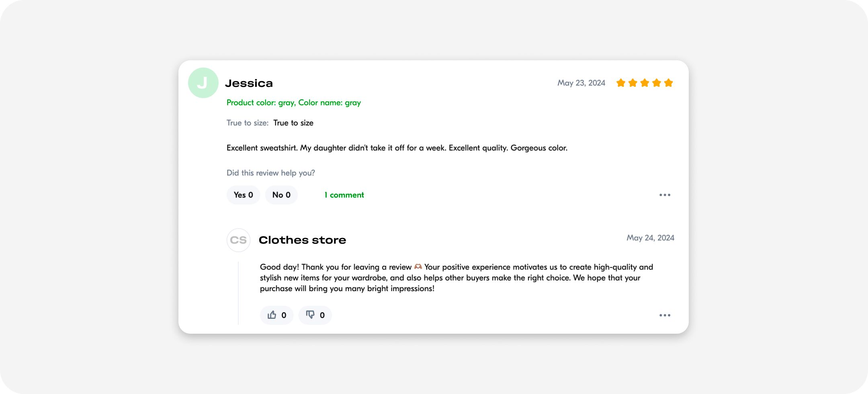Image resolution: width=868 pixels, height=394 pixels.
Task: Click Jessica's green J avatar
Action: point(203,83)
